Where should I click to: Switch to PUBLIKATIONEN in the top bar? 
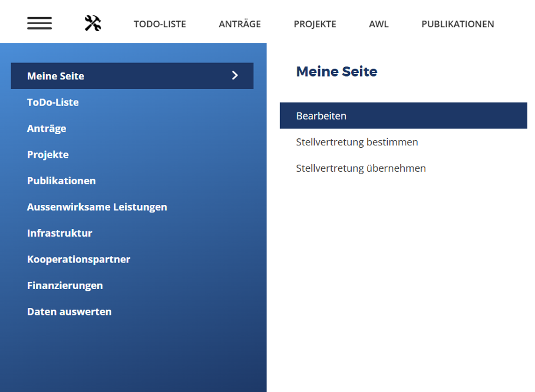(x=457, y=24)
